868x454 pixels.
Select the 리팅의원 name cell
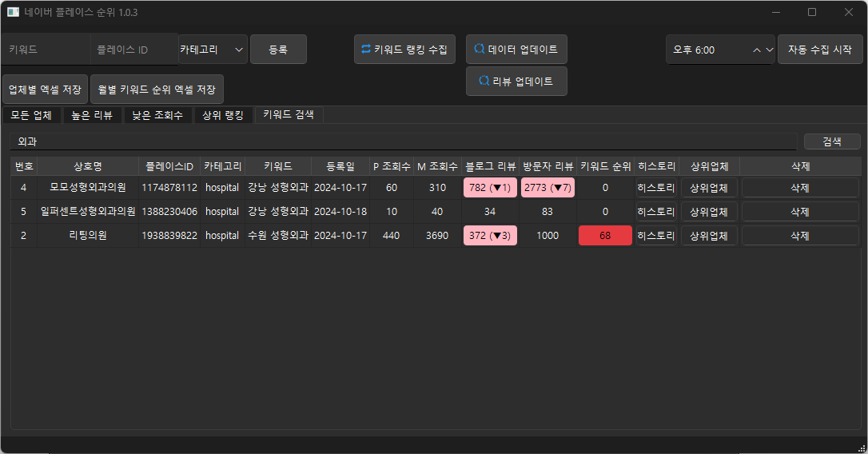tap(88, 235)
